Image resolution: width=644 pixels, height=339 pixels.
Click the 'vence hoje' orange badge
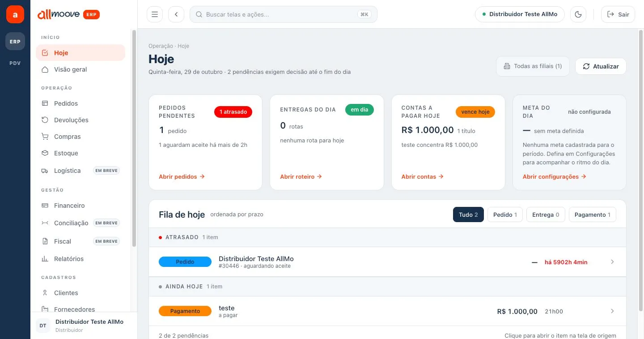tap(475, 112)
